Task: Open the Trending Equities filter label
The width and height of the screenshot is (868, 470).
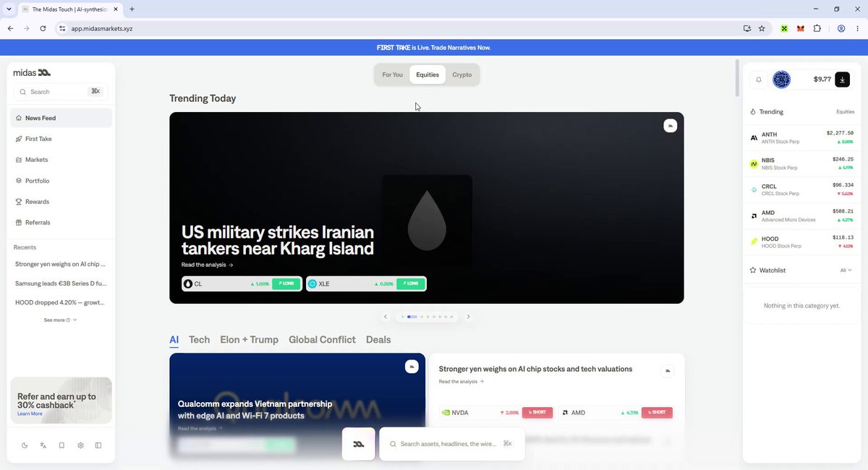Action: pyautogui.click(x=845, y=112)
